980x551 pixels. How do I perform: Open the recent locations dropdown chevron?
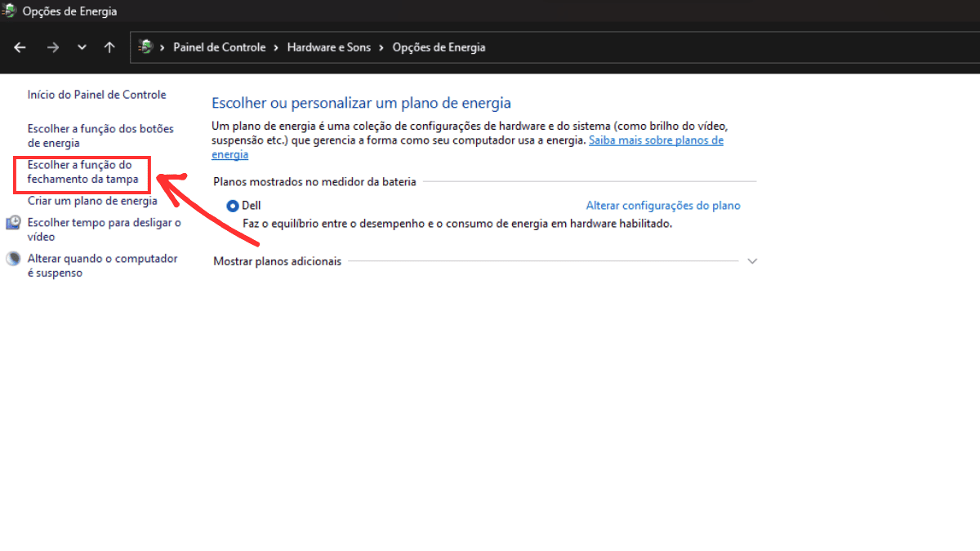click(x=81, y=47)
